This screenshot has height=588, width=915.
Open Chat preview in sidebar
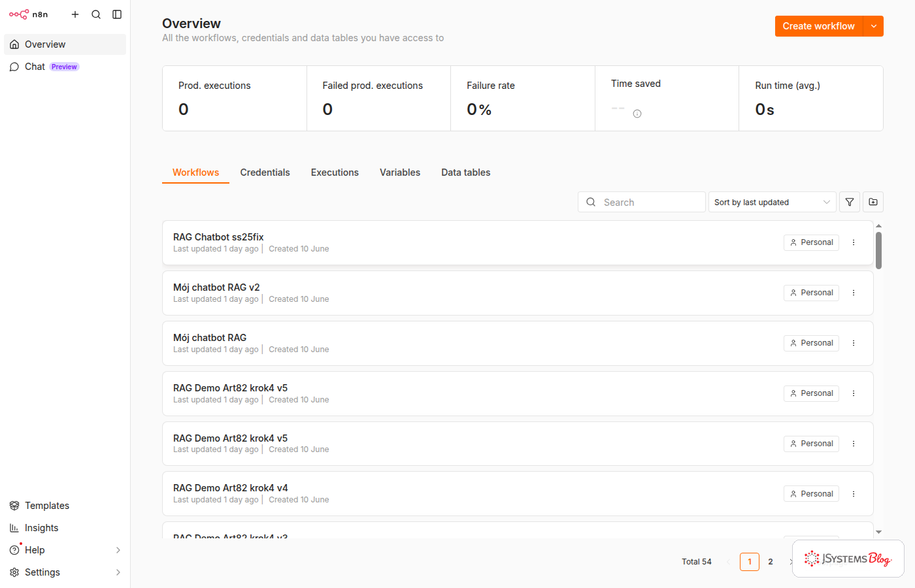tap(65, 67)
